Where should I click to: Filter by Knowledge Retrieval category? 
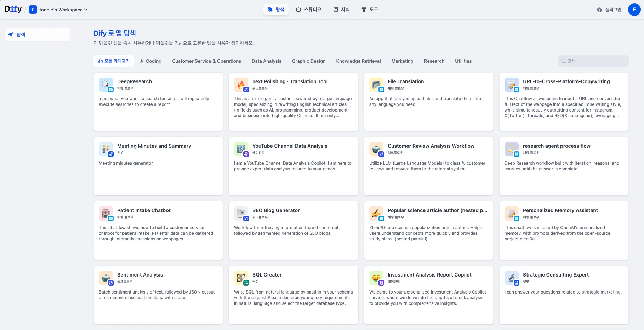(358, 61)
